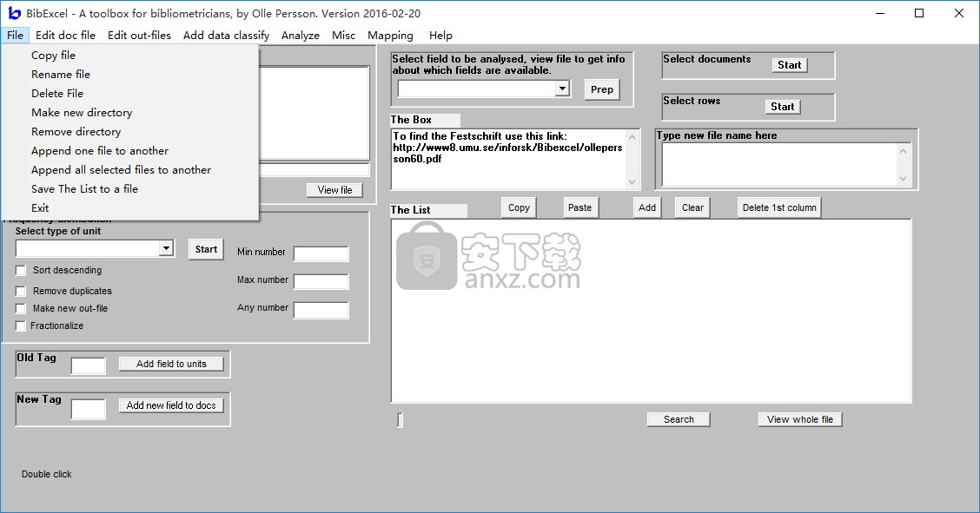The image size is (980, 513).
Task: Focus the Old Tag input field
Action: tap(88, 365)
